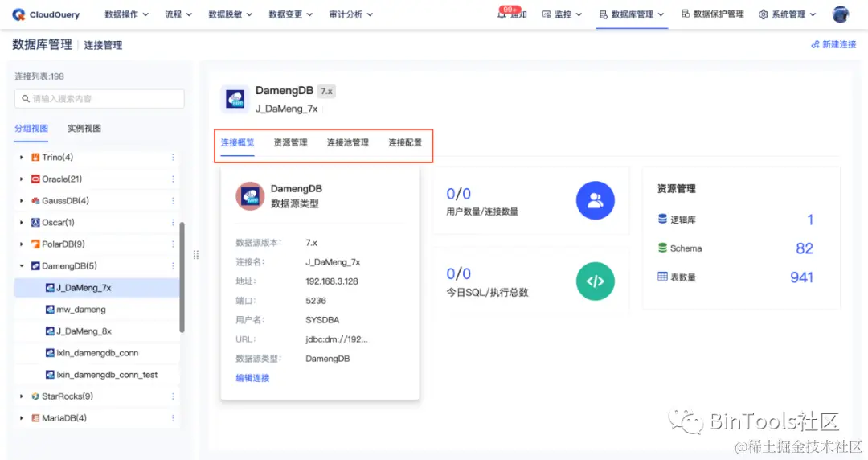
Task: Open the StarRocks group options dots
Action: click(173, 396)
